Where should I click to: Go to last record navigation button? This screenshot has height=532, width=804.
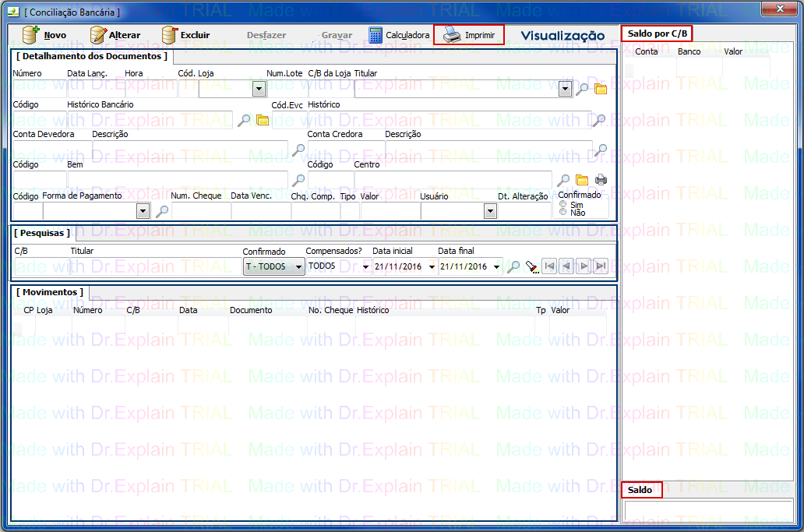601,266
